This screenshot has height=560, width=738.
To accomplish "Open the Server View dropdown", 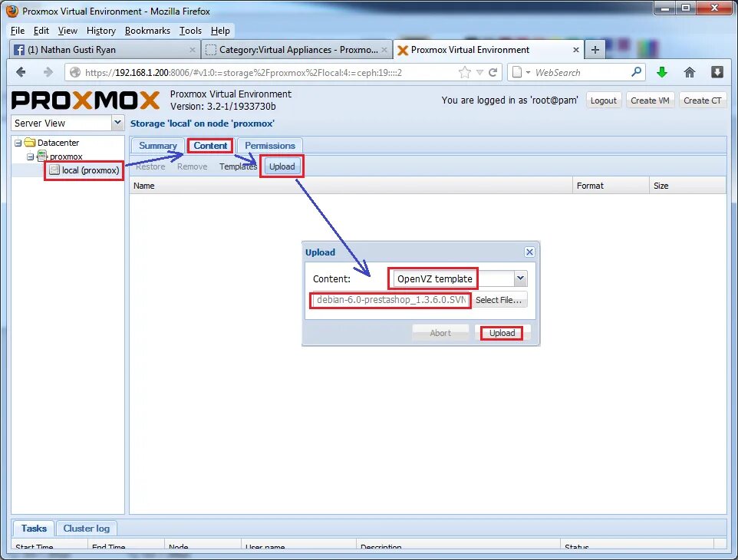I will 117,123.
